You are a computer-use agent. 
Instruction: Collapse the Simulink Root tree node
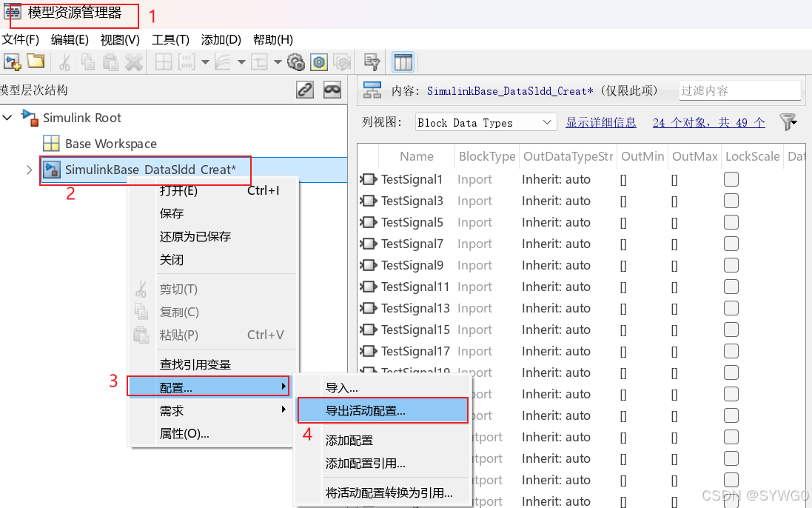[7, 118]
